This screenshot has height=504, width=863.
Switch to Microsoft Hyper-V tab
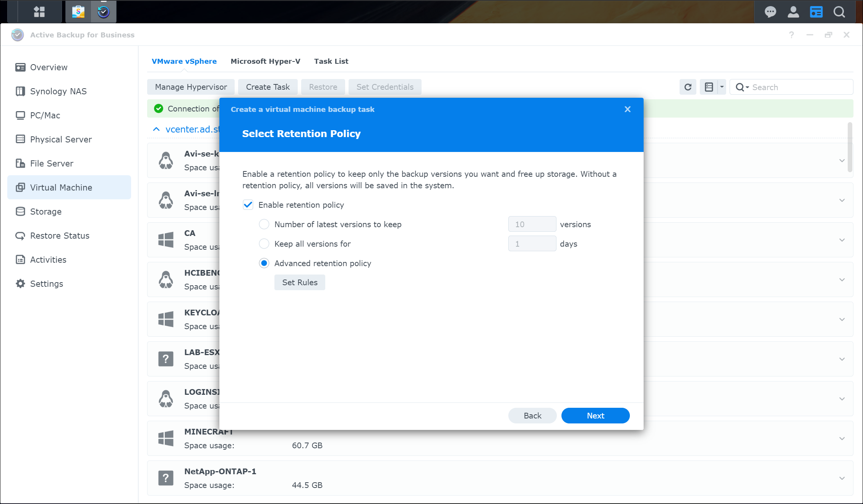265,61
